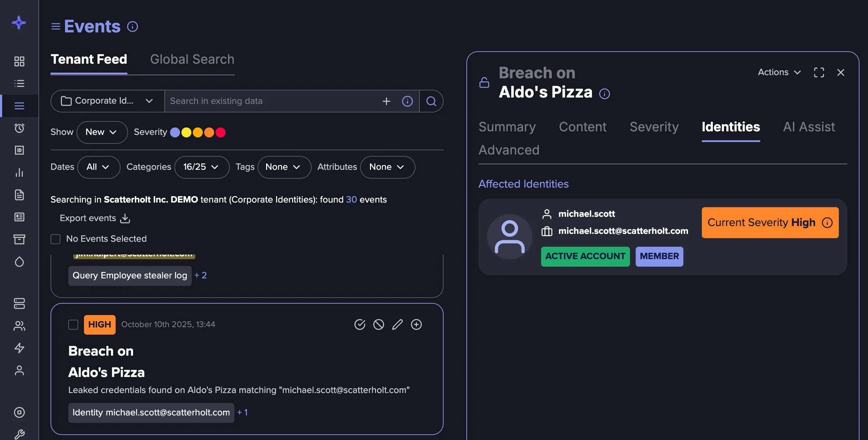Click the search magnifier button
Screen dimensions: 868x440
431,101
